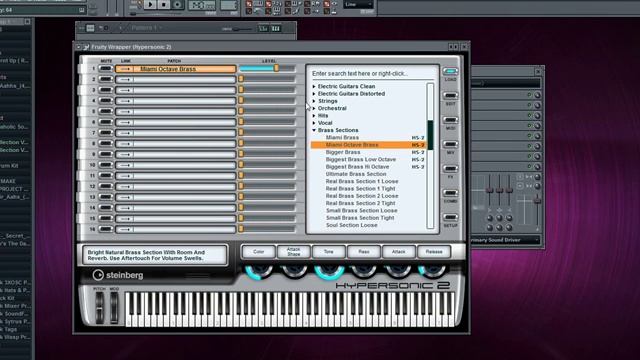Expand the Electric Guitars Distorted category
This screenshot has width=640, height=360.
pos(314,94)
